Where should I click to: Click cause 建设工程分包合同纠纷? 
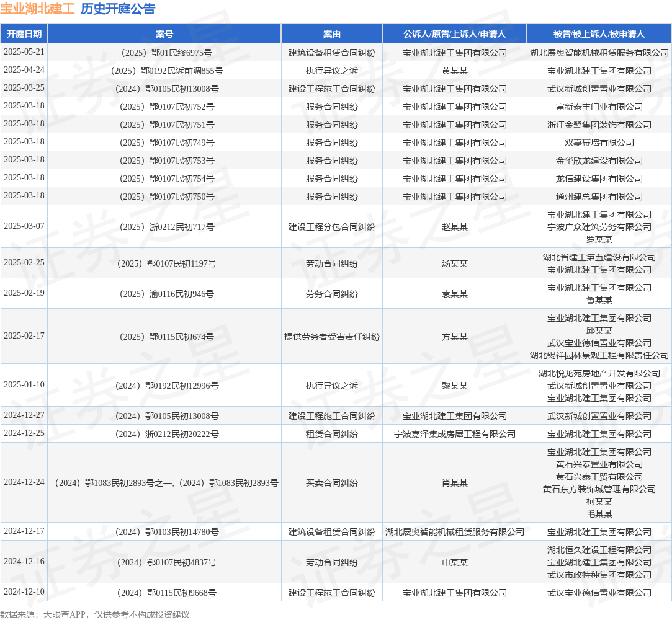pyautogui.click(x=332, y=227)
